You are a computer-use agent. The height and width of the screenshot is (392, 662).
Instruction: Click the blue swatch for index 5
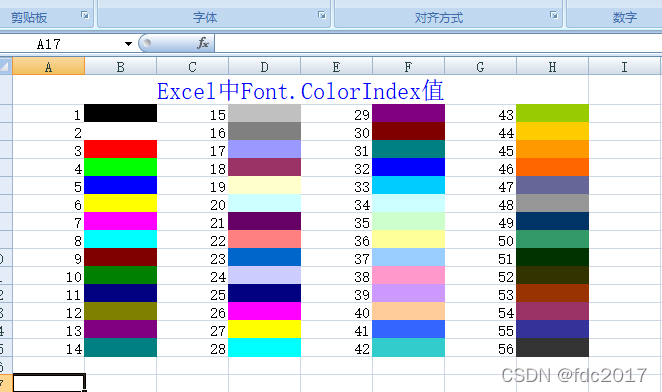click(121, 185)
